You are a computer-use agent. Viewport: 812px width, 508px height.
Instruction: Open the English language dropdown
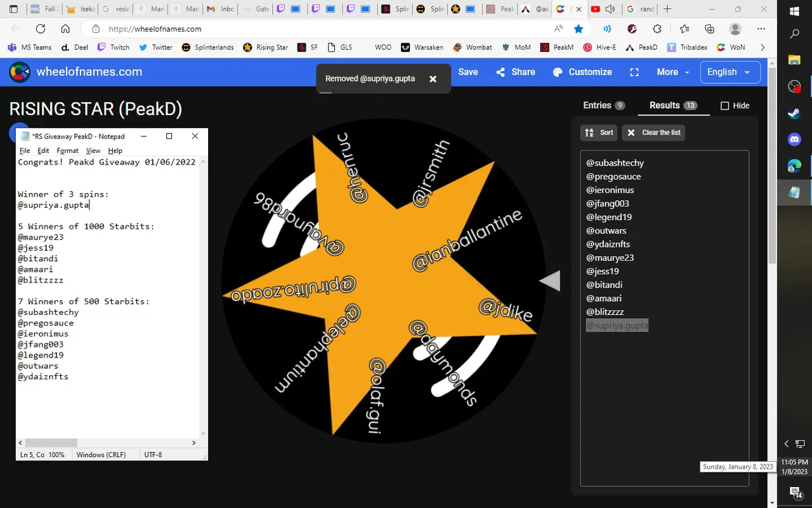point(729,72)
